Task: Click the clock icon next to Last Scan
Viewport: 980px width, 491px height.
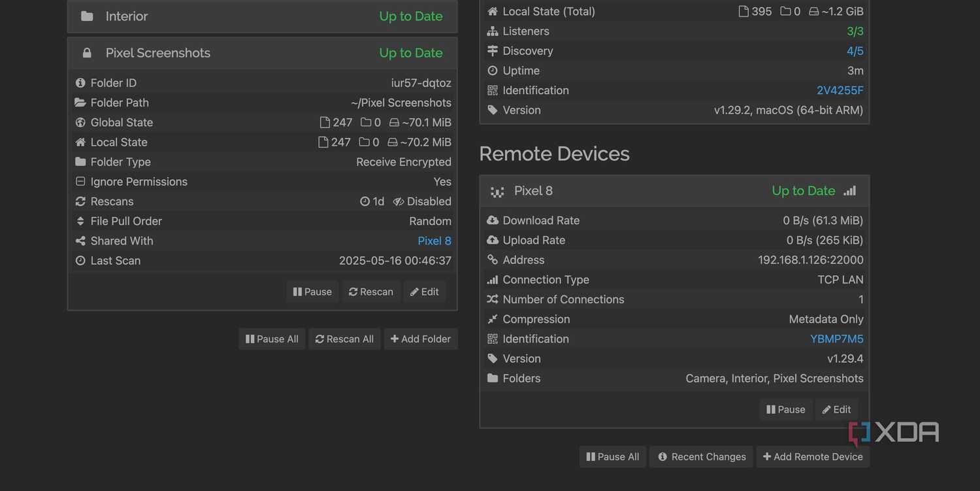Action: [x=80, y=260]
